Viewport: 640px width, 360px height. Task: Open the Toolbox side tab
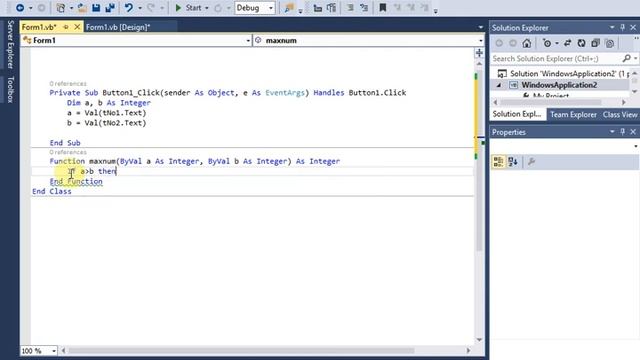(x=10, y=90)
